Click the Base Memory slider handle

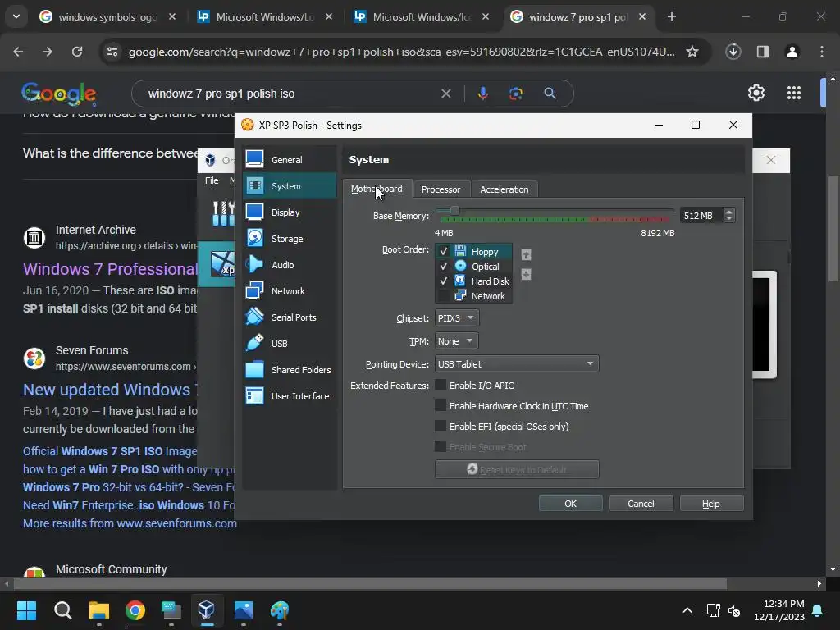pyautogui.click(x=454, y=211)
